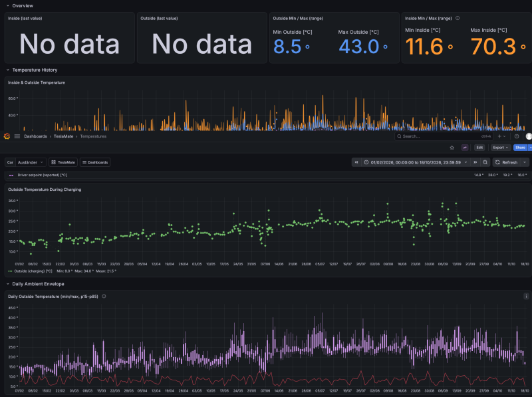The image size is (532, 397).
Task: Click the Edit dashboard button
Action: tap(479, 148)
